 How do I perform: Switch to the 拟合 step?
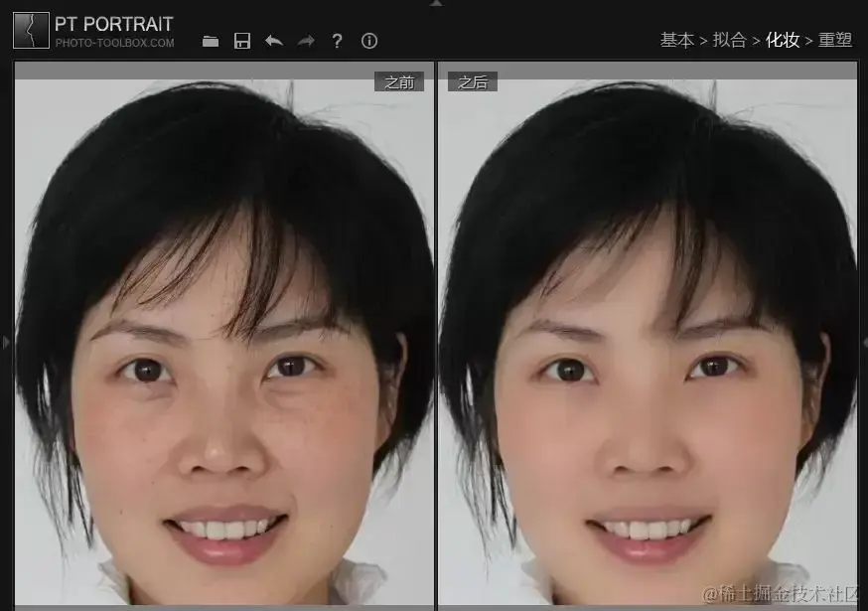point(729,40)
